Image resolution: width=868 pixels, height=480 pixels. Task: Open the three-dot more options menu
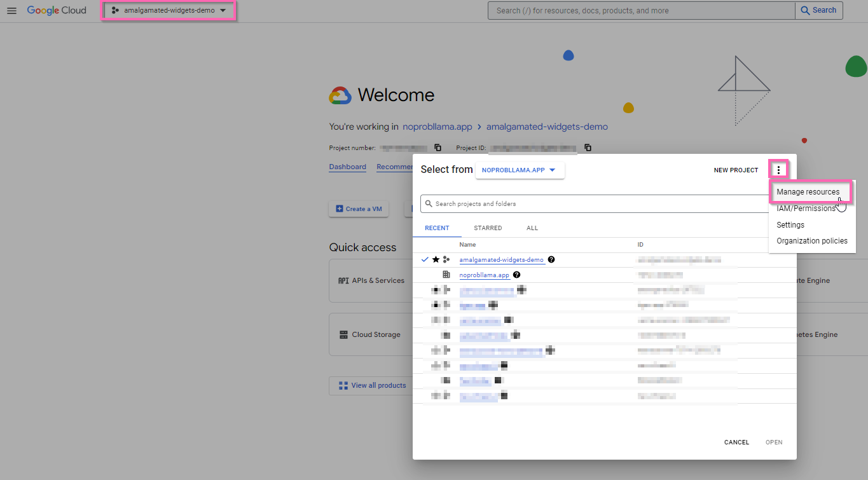click(778, 170)
